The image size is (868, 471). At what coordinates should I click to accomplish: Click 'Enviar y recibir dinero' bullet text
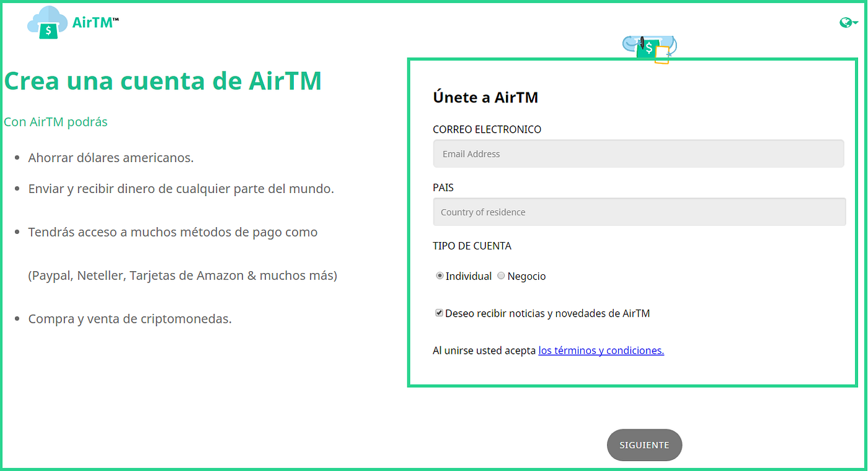[x=181, y=189]
